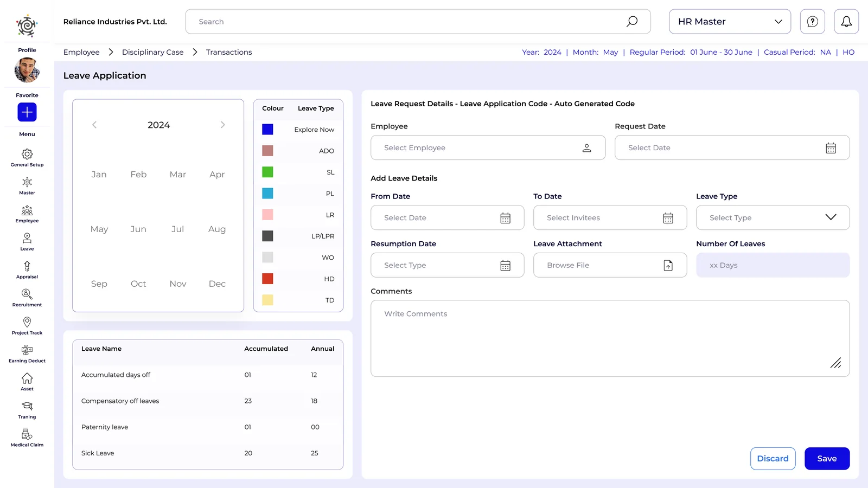Click the Search input field
The height and width of the screenshot is (488, 868).
pos(418,22)
